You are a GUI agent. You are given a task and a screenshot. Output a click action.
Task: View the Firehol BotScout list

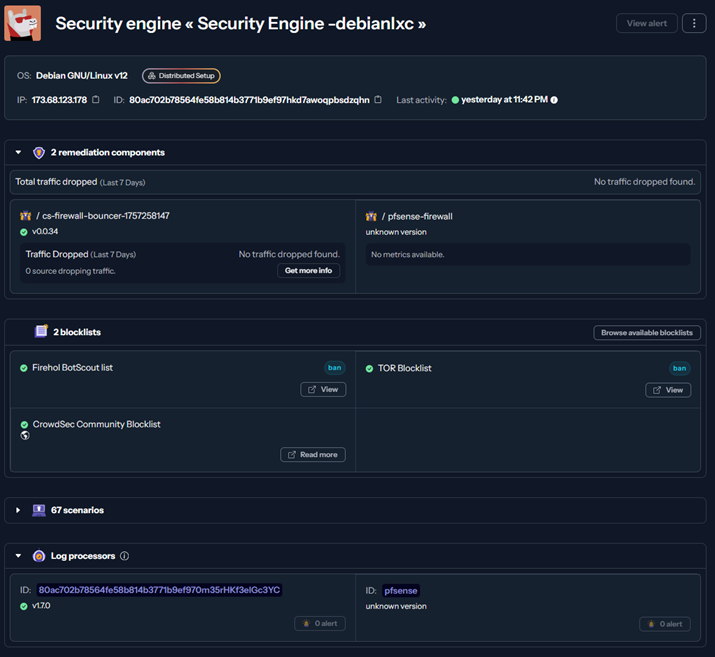(x=323, y=389)
